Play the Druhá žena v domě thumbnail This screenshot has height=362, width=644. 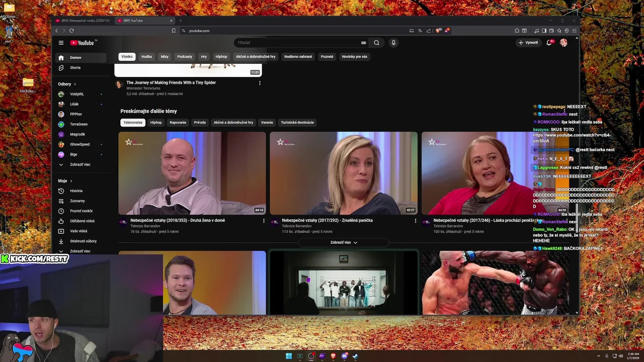(x=192, y=173)
